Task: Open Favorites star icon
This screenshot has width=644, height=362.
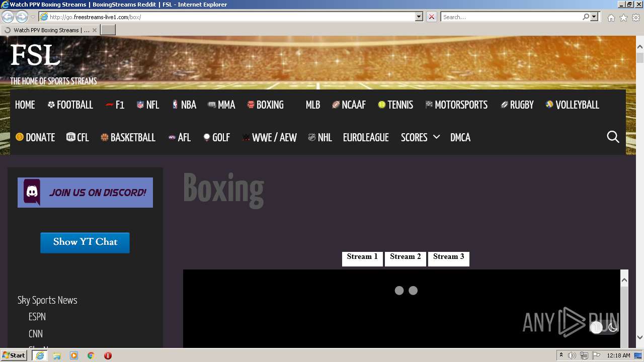Action: (623, 18)
